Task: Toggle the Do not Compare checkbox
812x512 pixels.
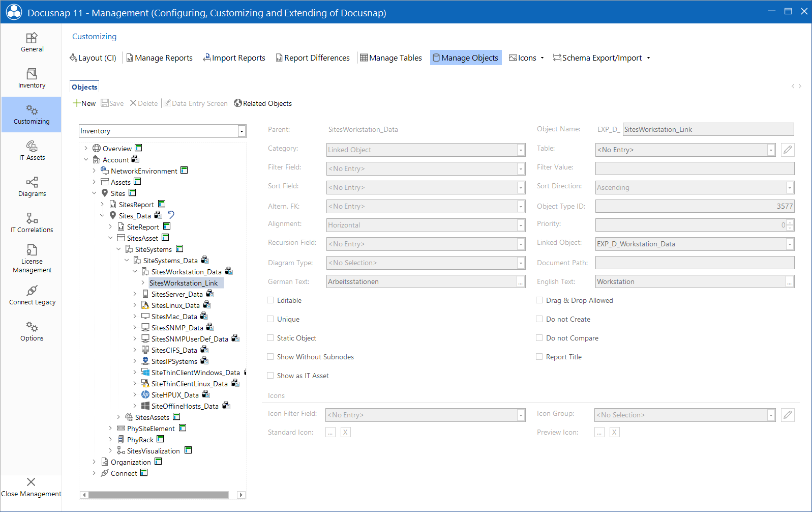Action: click(539, 338)
